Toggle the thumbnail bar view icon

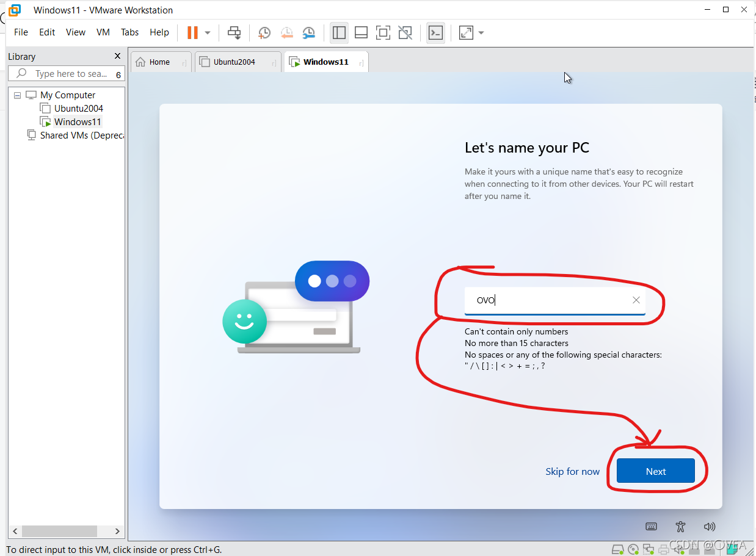[x=361, y=32]
